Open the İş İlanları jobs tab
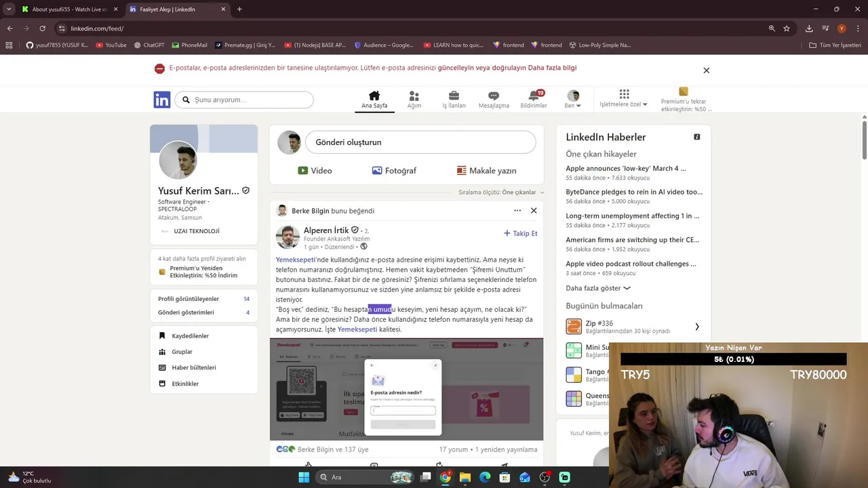Screen dimensions: 868x488 pyautogui.click(x=454, y=100)
